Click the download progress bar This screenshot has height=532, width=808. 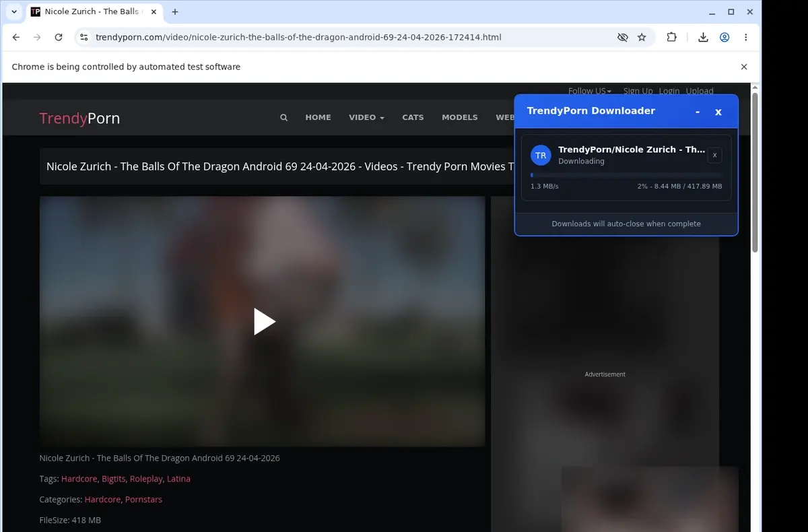[x=626, y=175]
